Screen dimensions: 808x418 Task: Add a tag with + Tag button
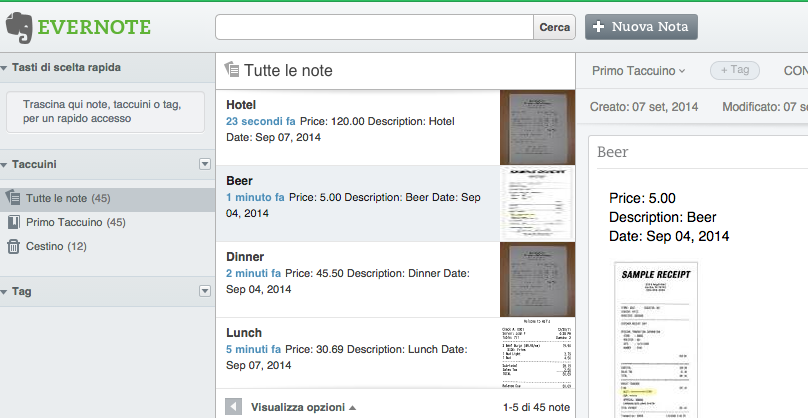(x=735, y=70)
